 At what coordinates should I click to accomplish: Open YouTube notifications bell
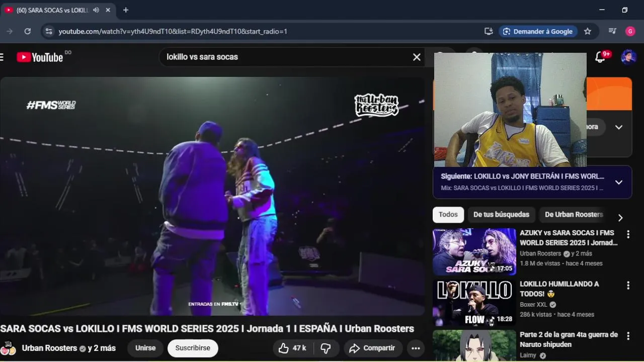(x=600, y=57)
